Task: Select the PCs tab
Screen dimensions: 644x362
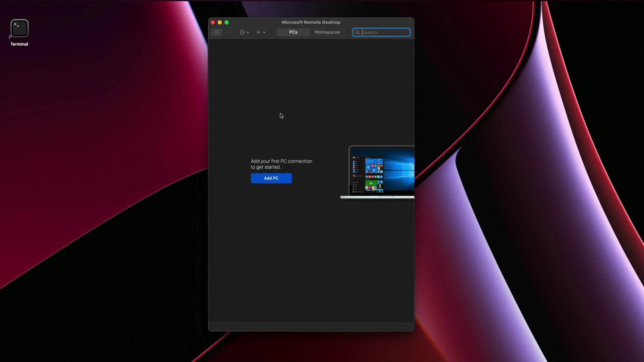Action: pos(293,32)
